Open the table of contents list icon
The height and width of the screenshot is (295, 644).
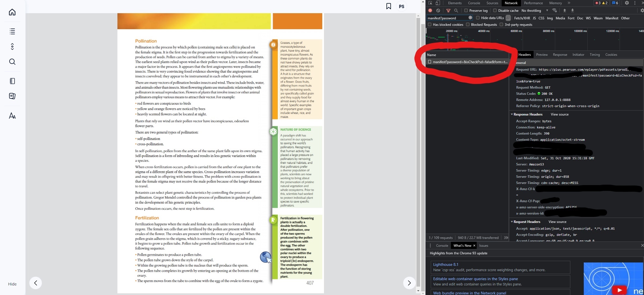point(12,31)
